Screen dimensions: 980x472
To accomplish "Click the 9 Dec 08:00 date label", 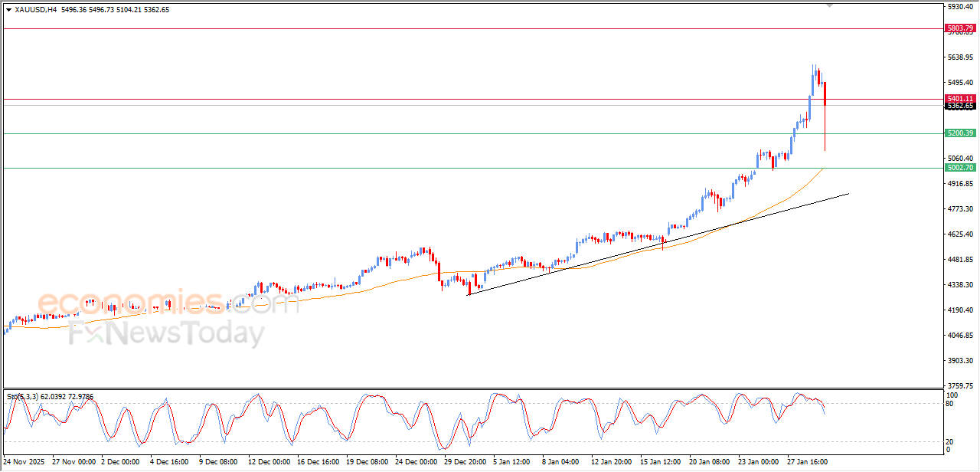I will (x=219, y=462).
